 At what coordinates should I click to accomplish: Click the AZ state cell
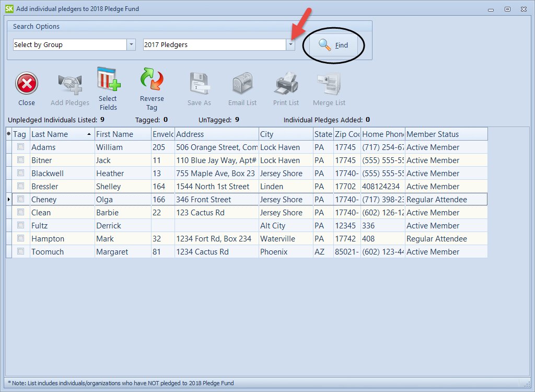click(323, 251)
